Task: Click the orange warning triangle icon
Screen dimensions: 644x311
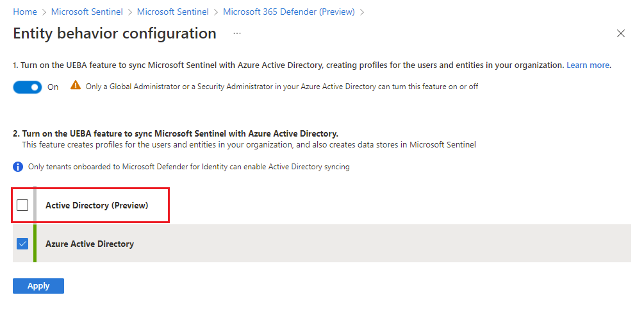Action: (x=76, y=86)
